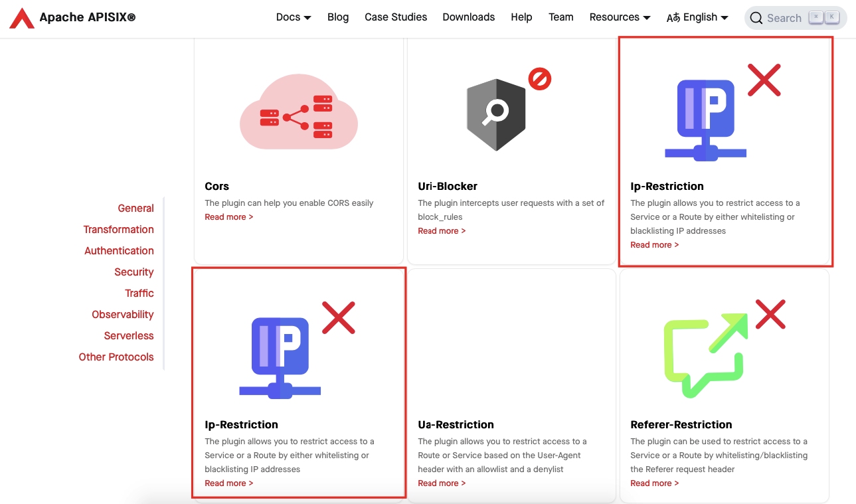856x504 pixels.
Task: Open the Help menu item
Action: [x=521, y=17]
